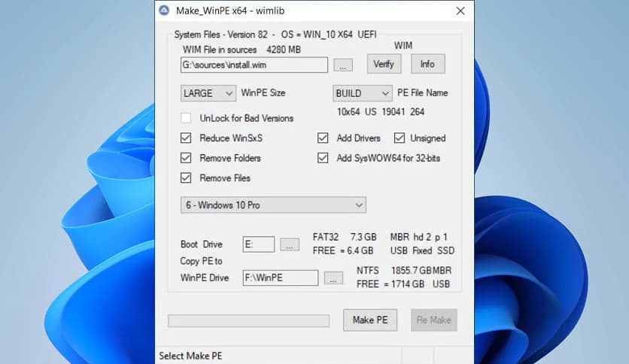Click the G:\sources\install.wim path field

pos(254,65)
